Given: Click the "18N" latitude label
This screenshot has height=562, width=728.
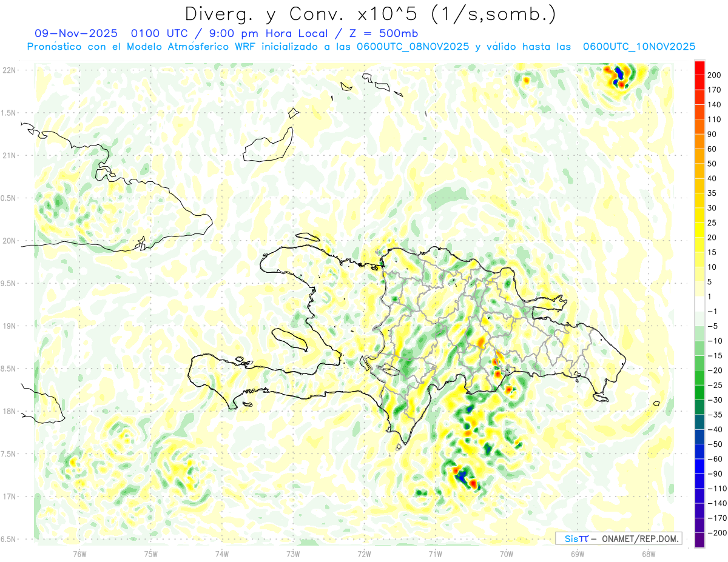Looking at the screenshot, I should point(10,411).
